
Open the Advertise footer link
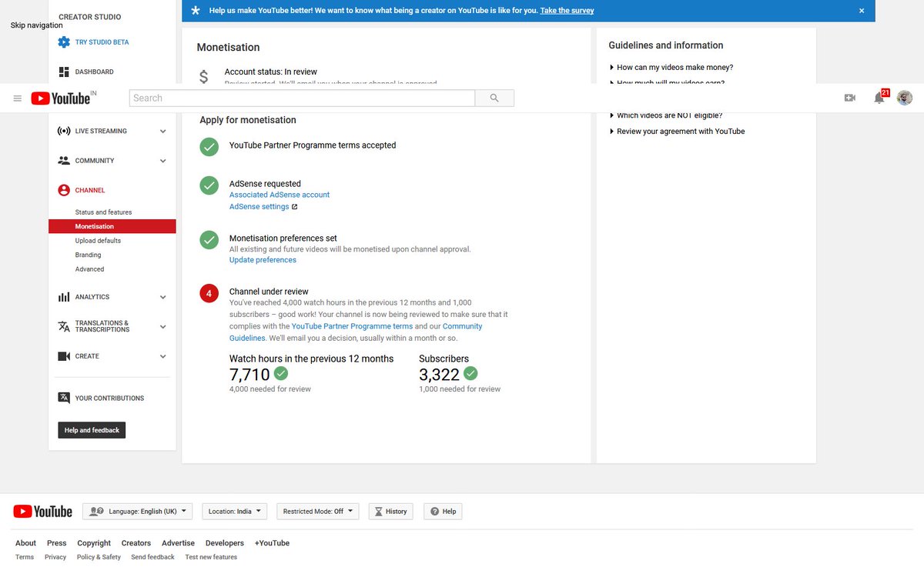pos(178,543)
